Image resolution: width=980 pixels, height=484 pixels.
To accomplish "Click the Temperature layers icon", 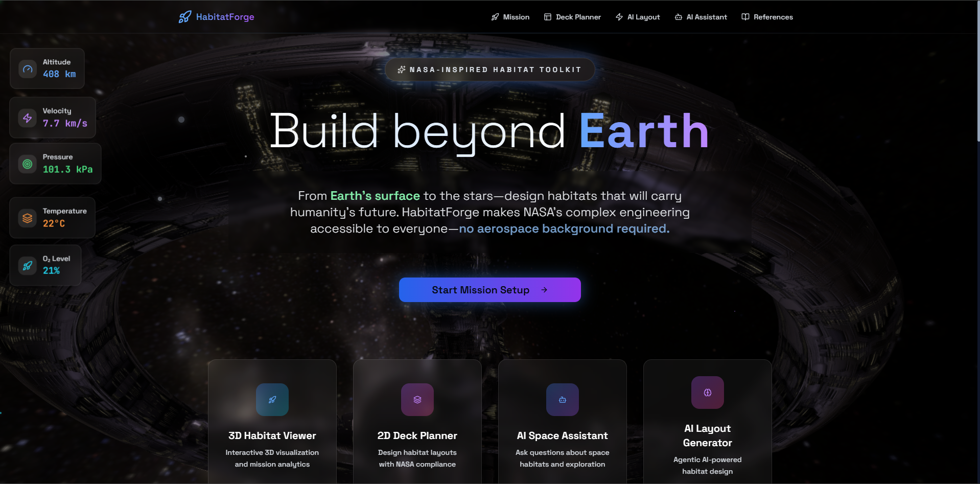I will (x=28, y=218).
